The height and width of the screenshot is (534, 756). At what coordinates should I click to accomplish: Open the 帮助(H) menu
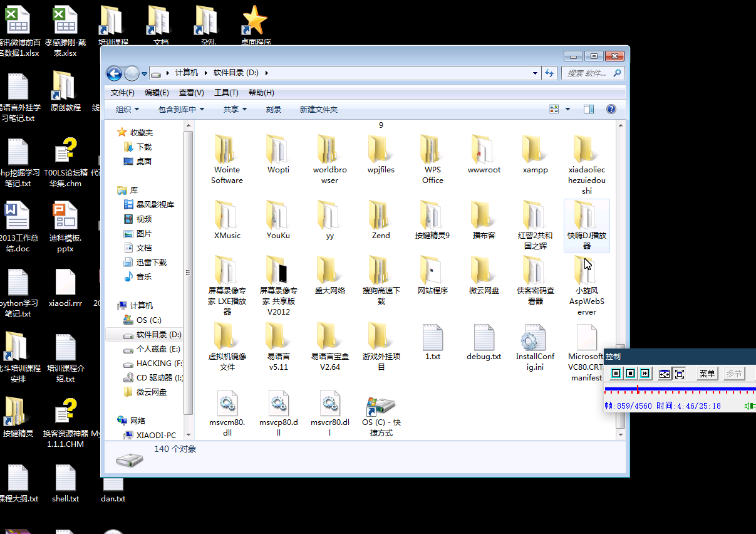tap(261, 93)
